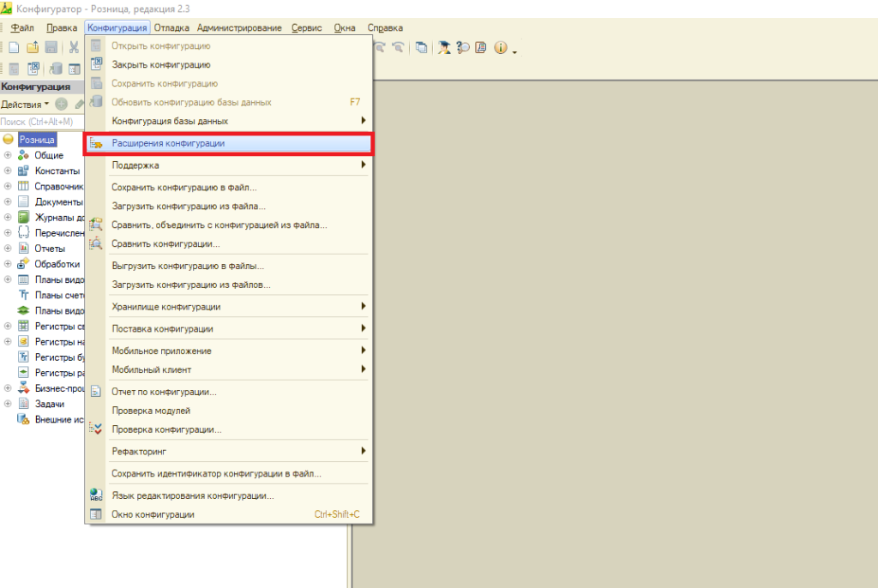Open the Действия dropdown
The image size is (878, 588).
click(x=25, y=104)
